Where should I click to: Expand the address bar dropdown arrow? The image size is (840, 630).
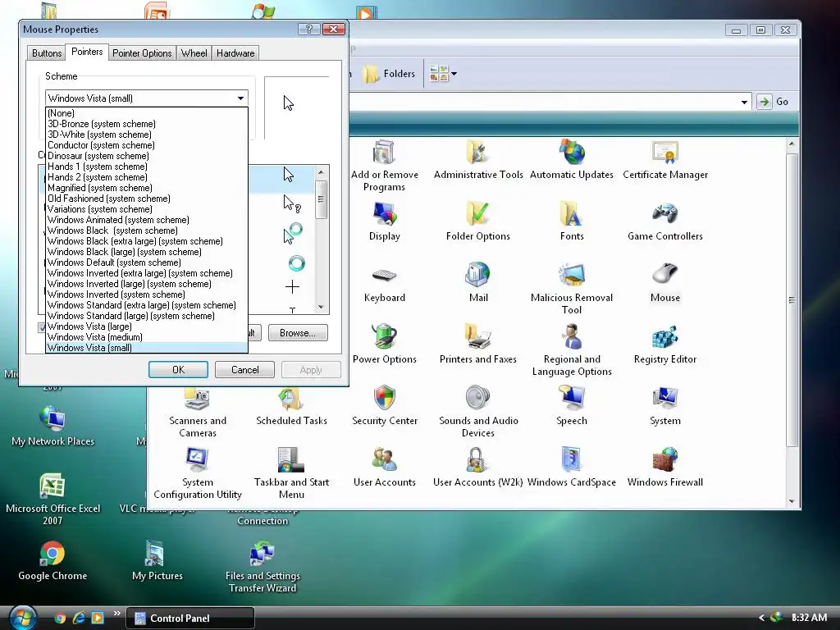coord(744,102)
